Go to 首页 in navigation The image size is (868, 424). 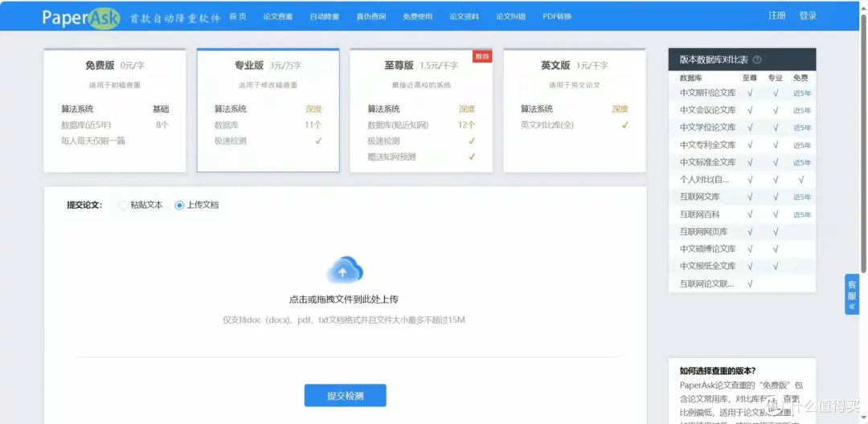[237, 16]
